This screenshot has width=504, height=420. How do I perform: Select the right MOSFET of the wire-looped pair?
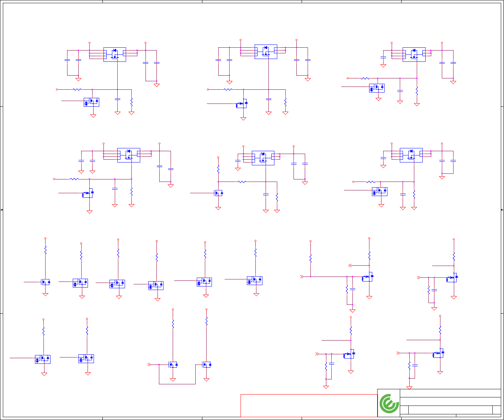tap(207, 364)
